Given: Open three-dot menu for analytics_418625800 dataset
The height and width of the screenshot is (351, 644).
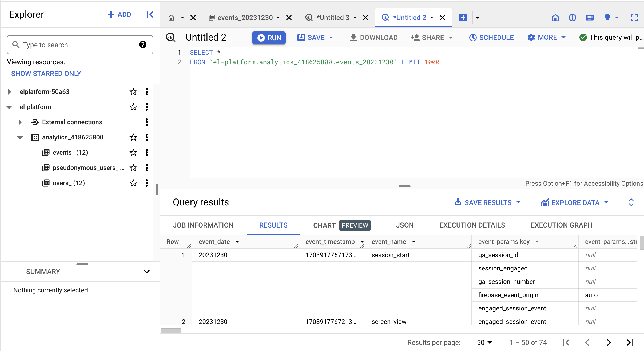Looking at the screenshot, I should pyautogui.click(x=146, y=137).
